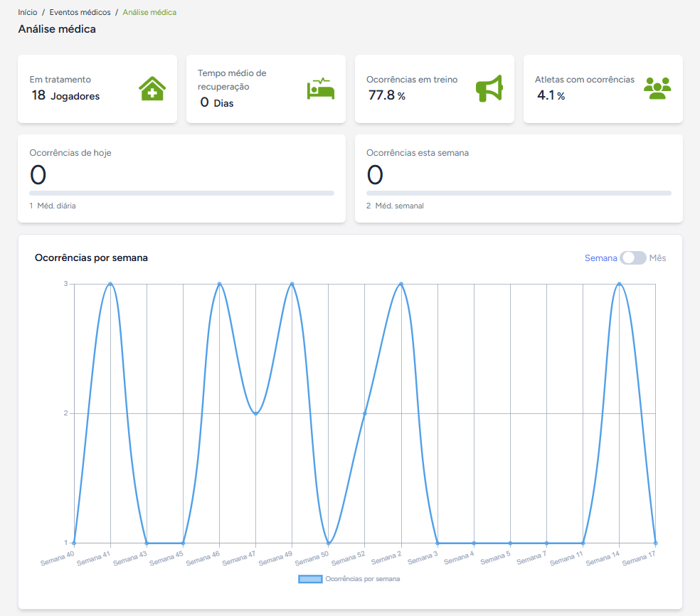The height and width of the screenshot is (616, 700).
Task: Click the 'Análise médica' page heading
Action: (57, 29)
